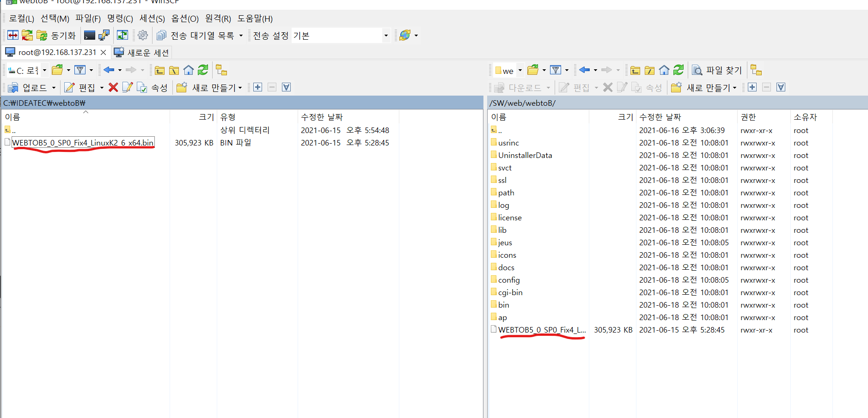Open the Mark (선택) menu

pyautogui.click(x=55, y=18)
